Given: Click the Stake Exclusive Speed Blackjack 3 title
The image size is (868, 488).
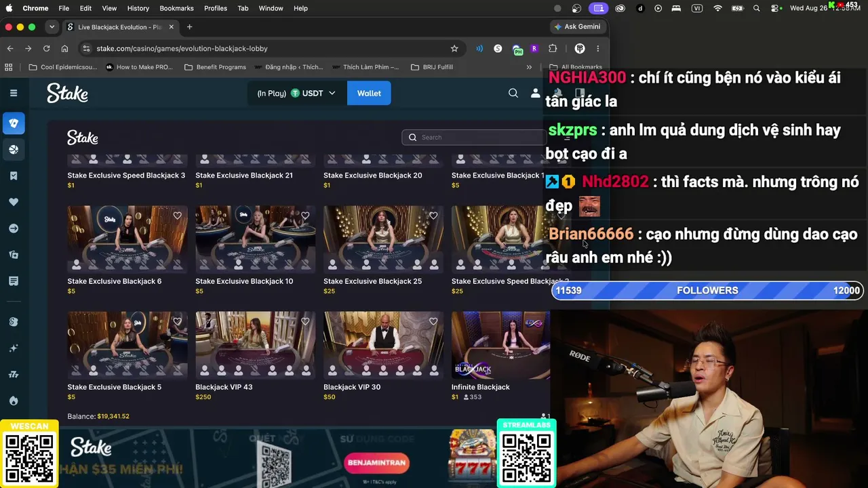Looking at the screenshot, I should tap(126, 176).
